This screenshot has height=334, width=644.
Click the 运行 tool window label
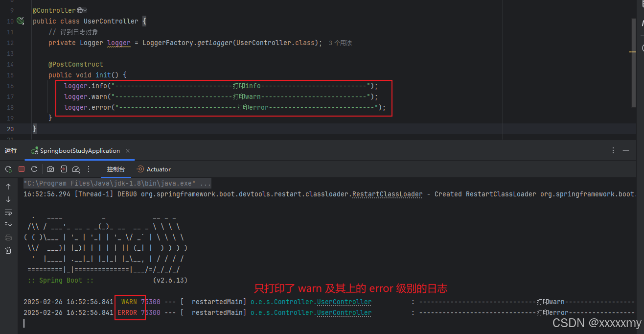coord(11,151)
